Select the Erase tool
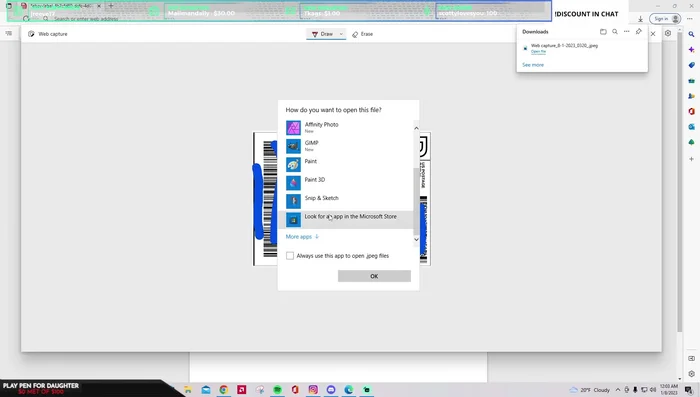Viewport: 700px width, 397px height. point(362,34)
